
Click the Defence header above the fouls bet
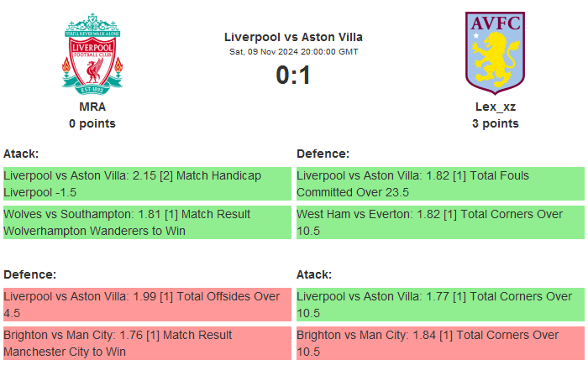(323, 154)
